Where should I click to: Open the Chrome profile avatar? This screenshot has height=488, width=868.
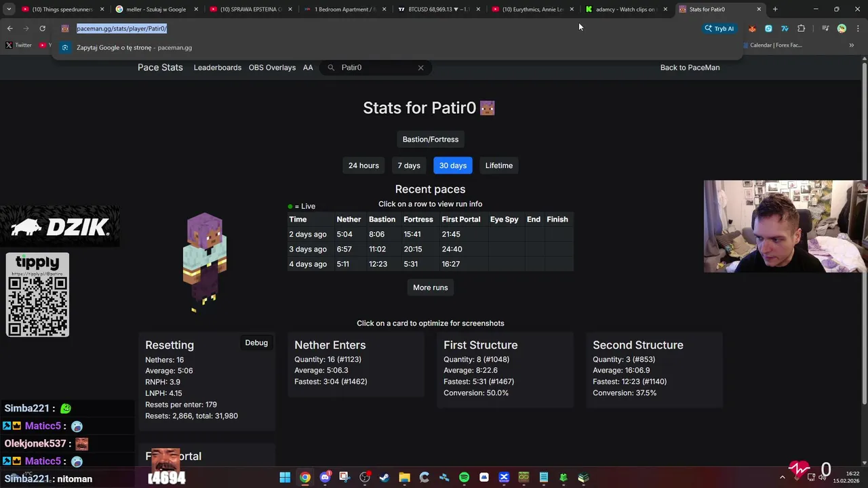(x=842, y=28)
